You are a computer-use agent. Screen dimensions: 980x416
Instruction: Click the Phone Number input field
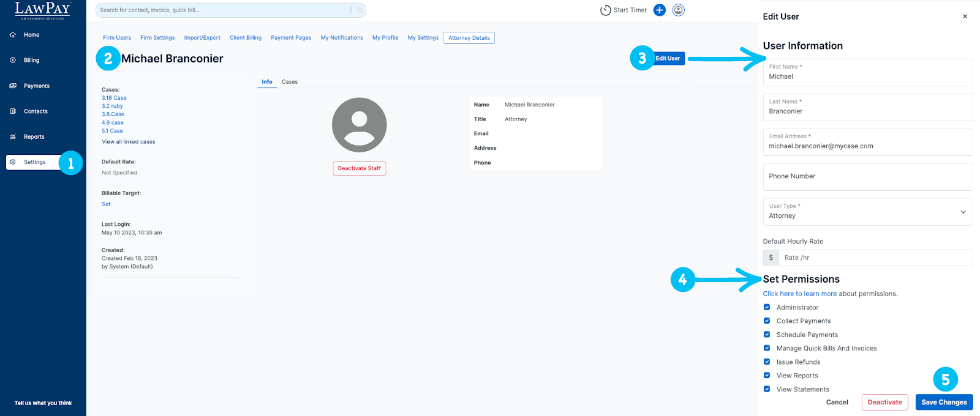(867, 176)
